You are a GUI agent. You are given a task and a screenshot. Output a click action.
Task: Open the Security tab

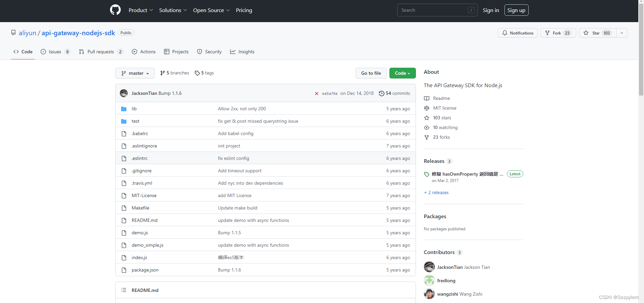[209, 52]
